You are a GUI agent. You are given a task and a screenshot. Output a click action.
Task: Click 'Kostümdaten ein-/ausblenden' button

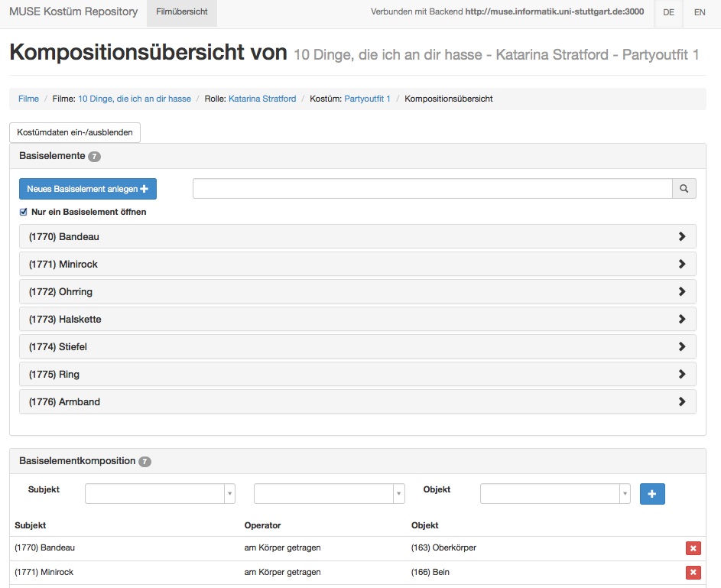75,132
